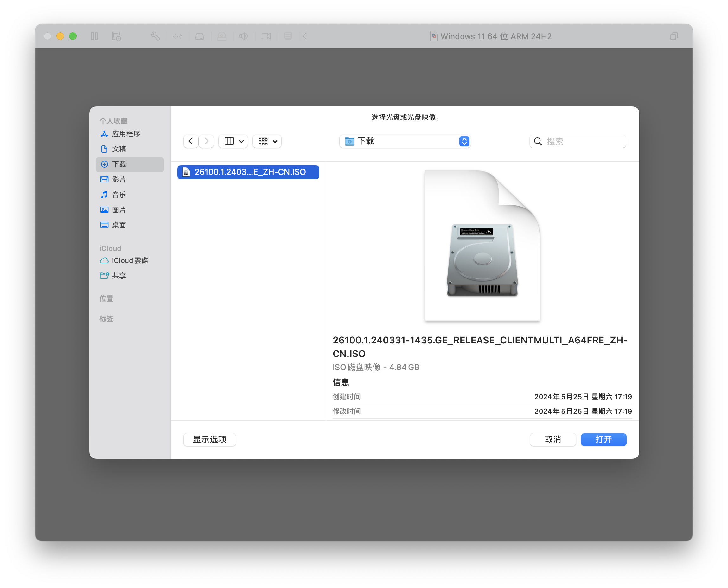Image resolution: width=728 pixels, height=588 pixels.
Task: Open 桌面 from the sidebar
Action: pos(119,225)
